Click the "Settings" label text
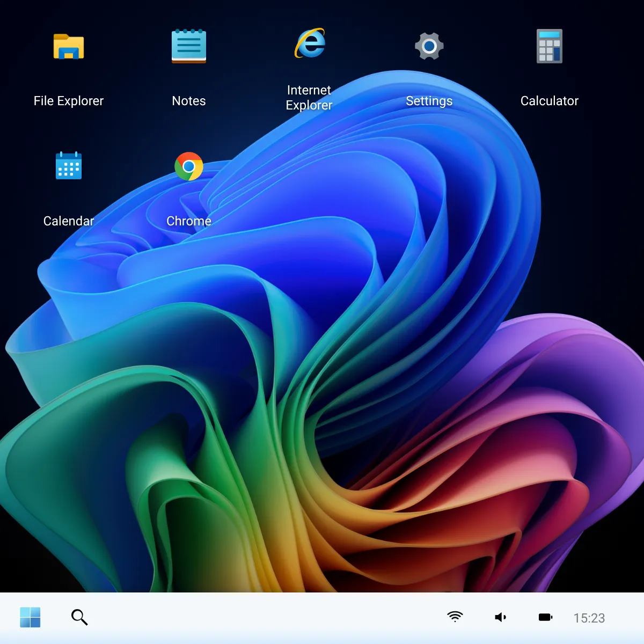 [x=429, y=101]
